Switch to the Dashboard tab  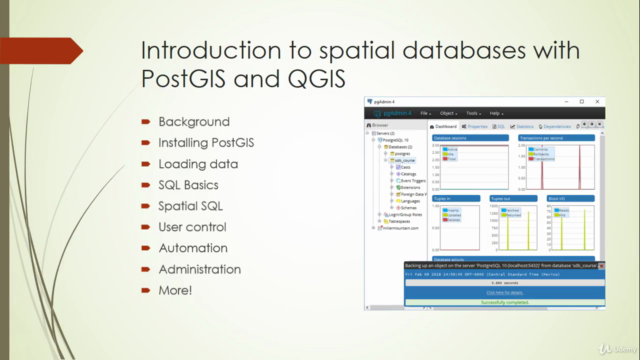443,127
